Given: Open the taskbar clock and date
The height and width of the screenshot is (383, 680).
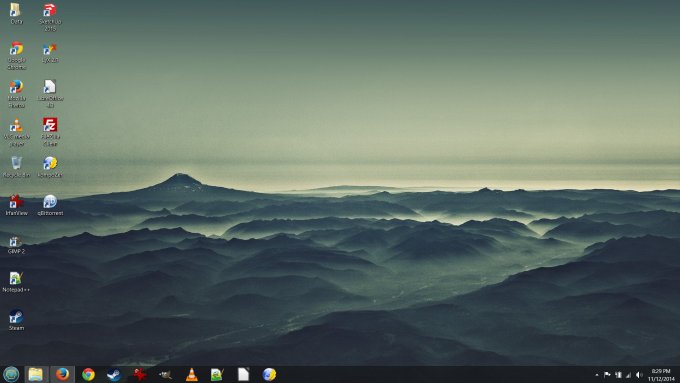Looking at the screenshot, I should [x=661, y=375].
